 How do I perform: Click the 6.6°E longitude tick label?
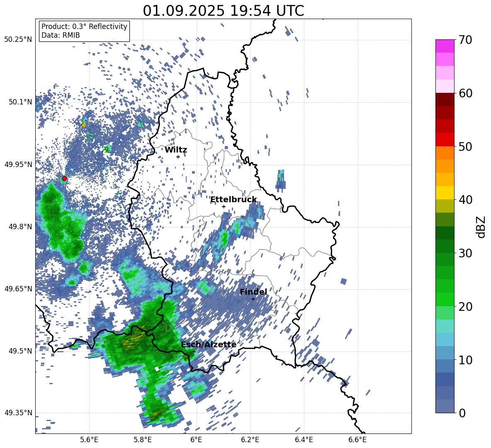357,440
